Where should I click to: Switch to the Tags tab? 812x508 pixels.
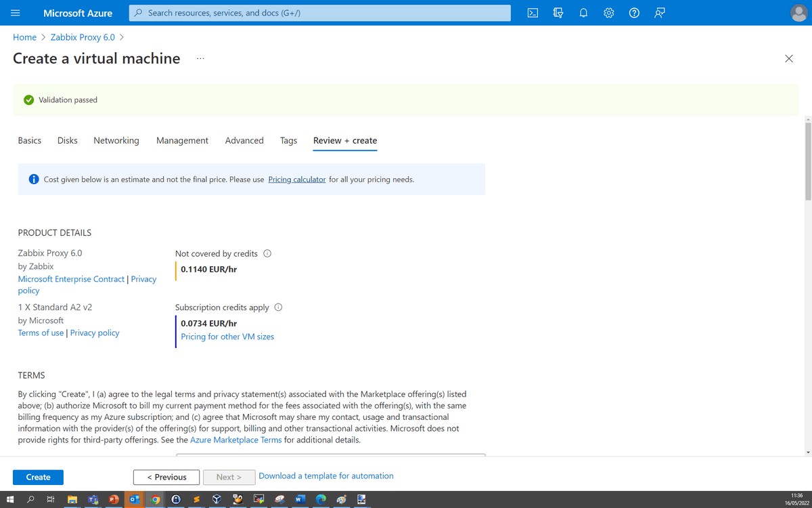click(289, 140)
